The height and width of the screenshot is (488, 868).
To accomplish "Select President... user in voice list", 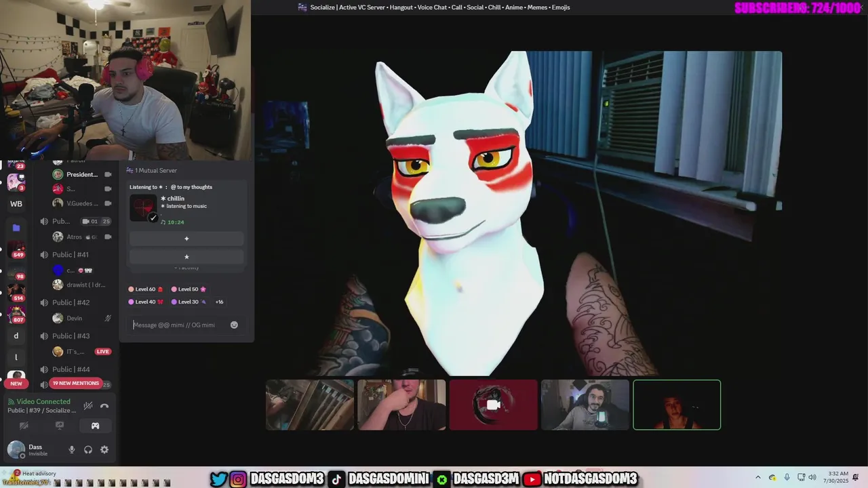I will 81,174.
